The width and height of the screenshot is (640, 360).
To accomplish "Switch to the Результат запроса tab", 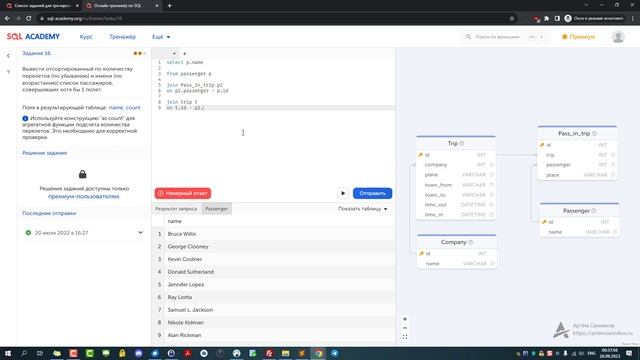I will click(x=176, y=209).
